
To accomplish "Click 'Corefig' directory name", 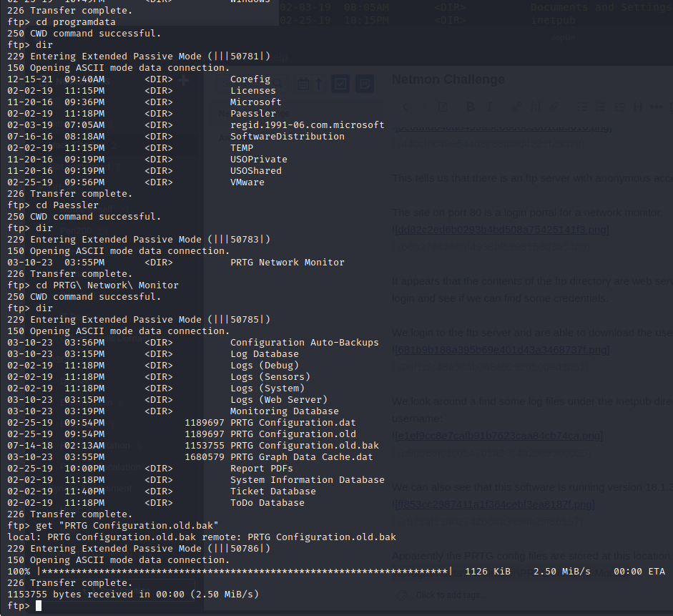I will [x=250, y=79].
